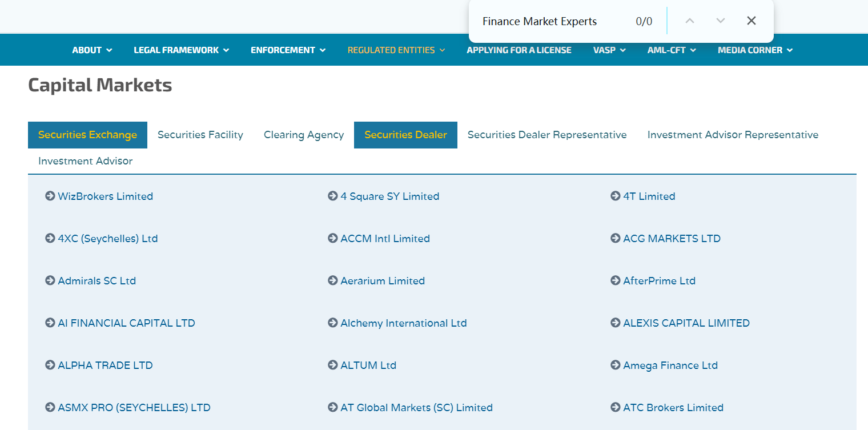Viewport: 868px width, 430px height.
Task: Open ASMX PRO (SEYCHELLES) LTD link
Action: coord(134,407)
